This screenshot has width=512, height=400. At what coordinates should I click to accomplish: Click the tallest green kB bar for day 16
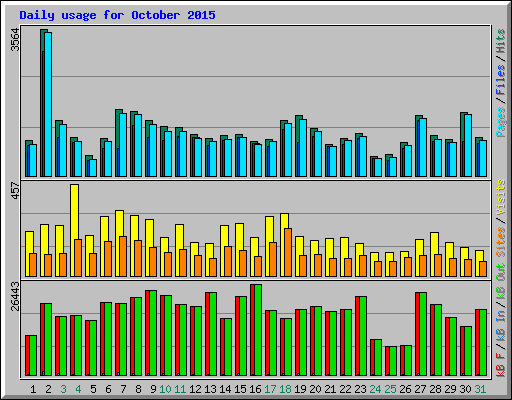coord(258,330)
